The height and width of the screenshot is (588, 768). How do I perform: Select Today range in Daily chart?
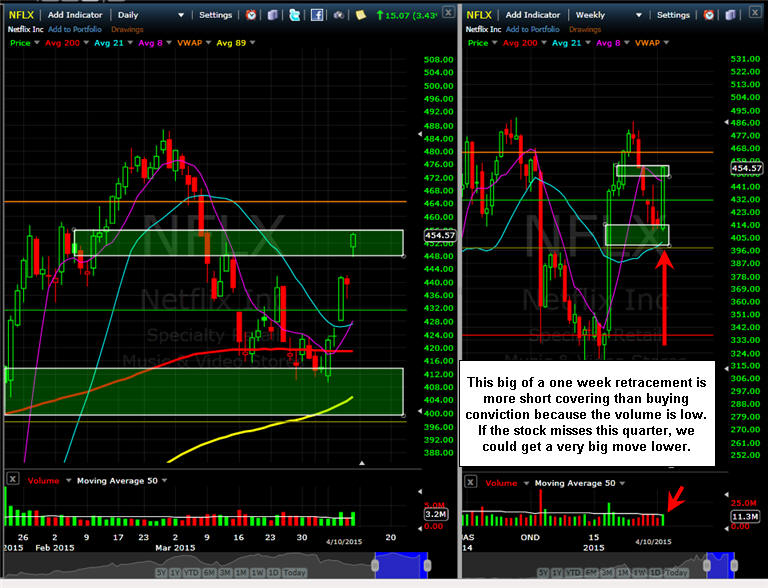coord(294,572)
